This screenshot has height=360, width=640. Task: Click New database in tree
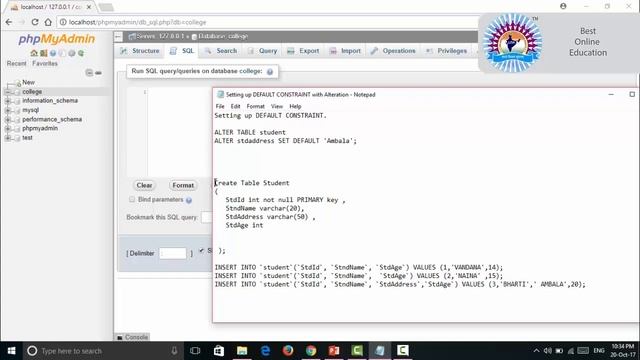tap(28, 82)
